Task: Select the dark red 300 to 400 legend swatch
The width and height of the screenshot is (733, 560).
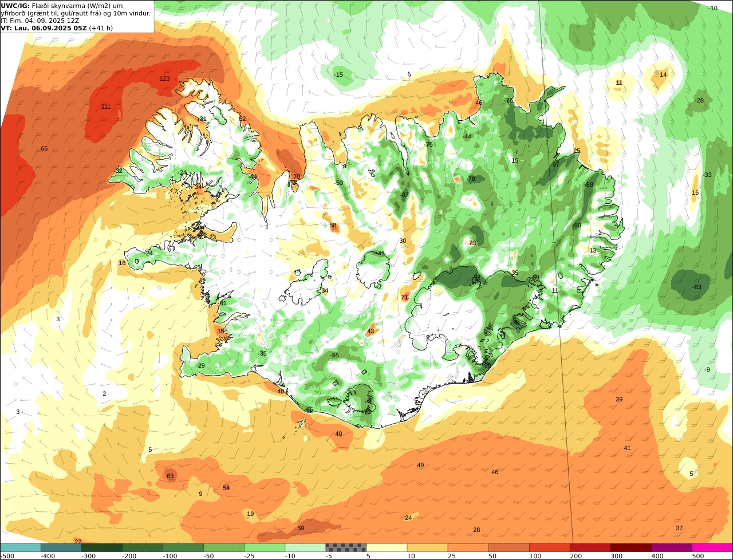Action: (630, 547)
